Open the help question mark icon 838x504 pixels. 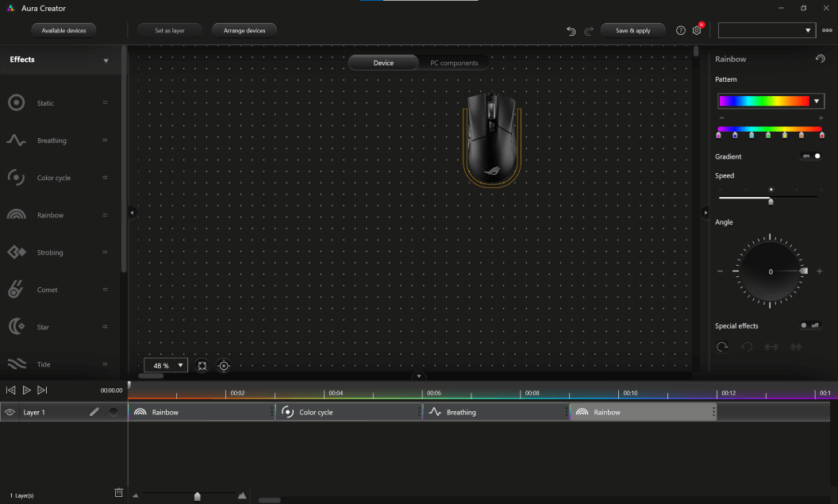pos(680,30)
